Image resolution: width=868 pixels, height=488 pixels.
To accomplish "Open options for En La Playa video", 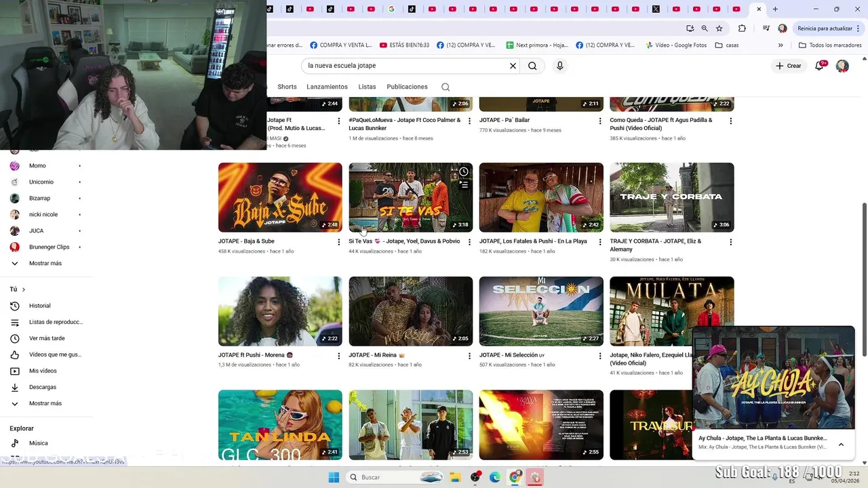I will click(599, 242).
